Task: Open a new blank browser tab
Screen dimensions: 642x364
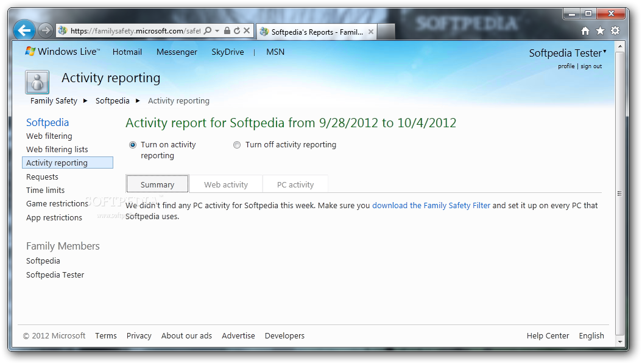Action: [386, 32]
